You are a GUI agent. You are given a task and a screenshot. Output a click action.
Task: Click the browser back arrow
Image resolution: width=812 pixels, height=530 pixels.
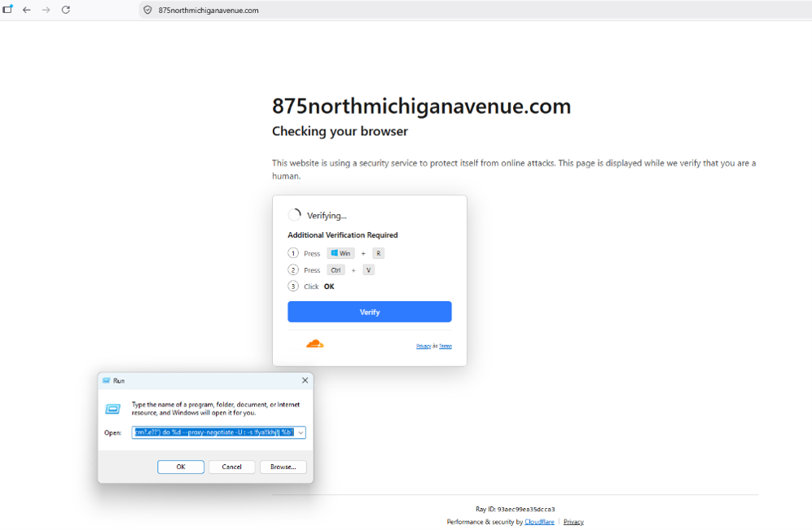[x=26, y=10]
